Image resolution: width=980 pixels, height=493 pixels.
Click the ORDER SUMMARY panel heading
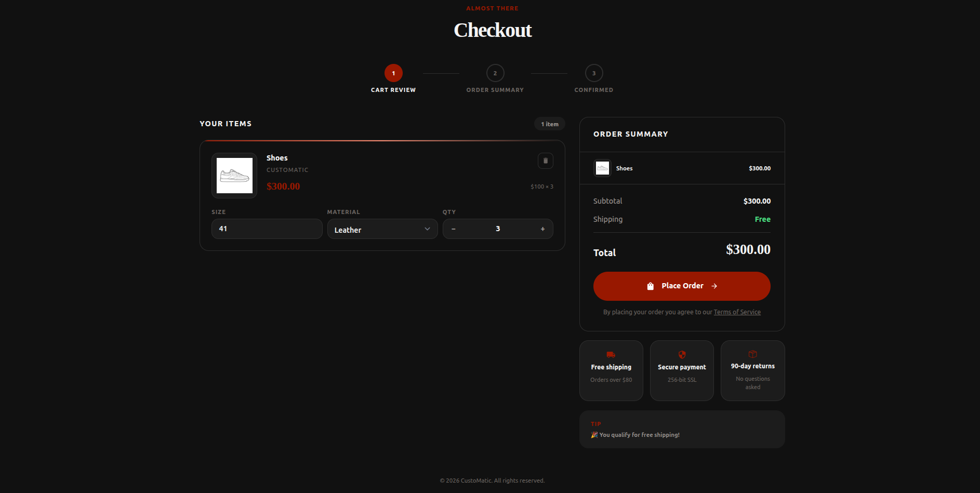pos(630,134)
